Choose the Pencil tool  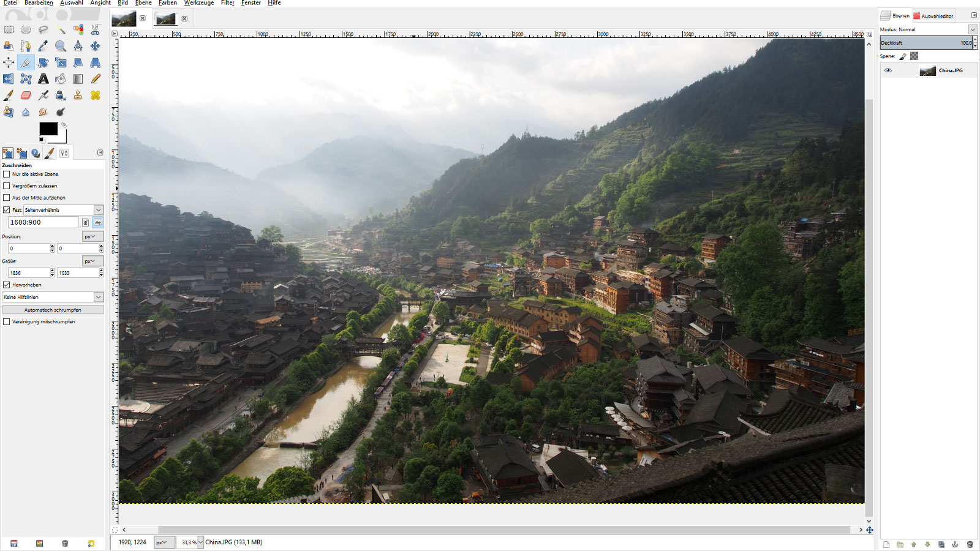point(96,79)
